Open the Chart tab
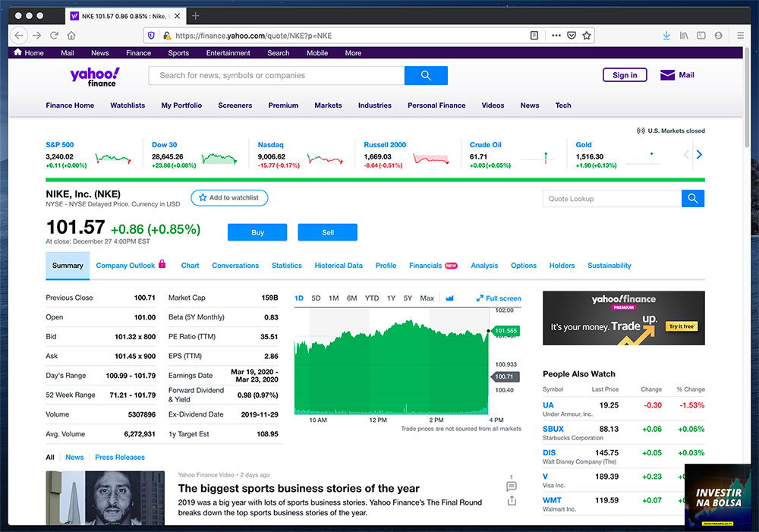The image size is (759, 532). click(191, 266)
